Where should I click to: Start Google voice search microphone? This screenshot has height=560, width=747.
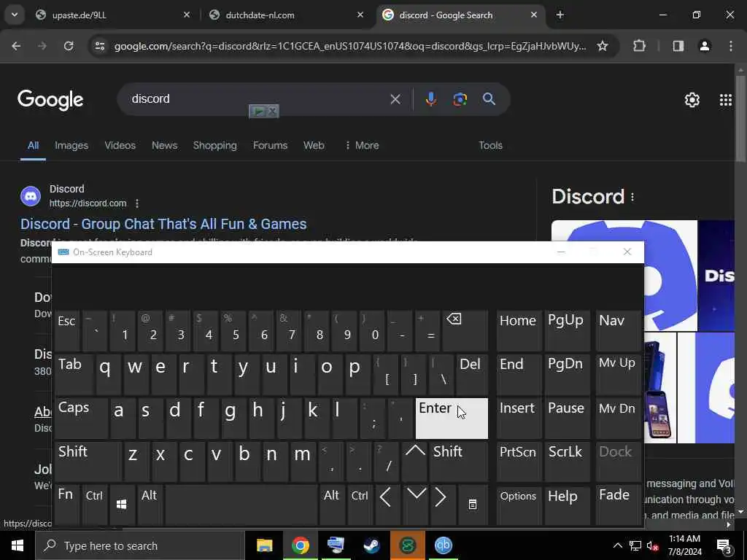pos(430,99)
